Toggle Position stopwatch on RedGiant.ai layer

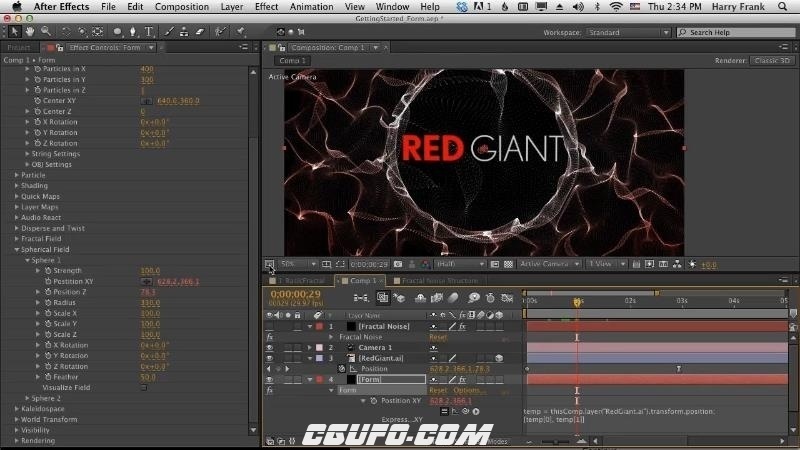point(342,369)
